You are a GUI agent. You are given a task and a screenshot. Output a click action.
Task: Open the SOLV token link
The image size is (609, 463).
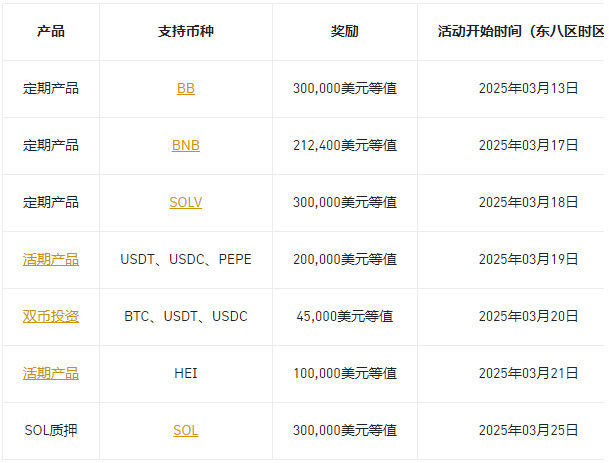(186, 202)
